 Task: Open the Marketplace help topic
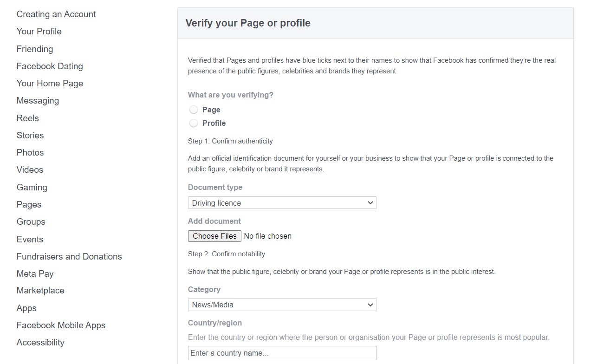pyautogui.click(x=40, y=291)
